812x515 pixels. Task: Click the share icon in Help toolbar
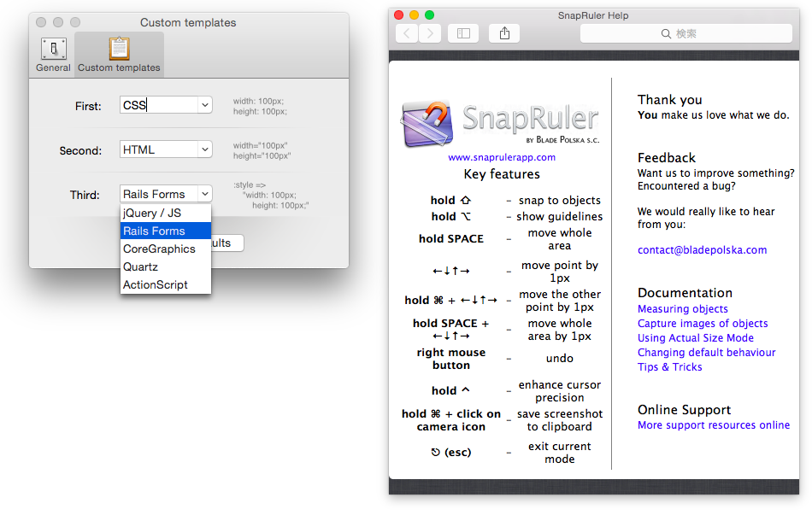[504, 33]
